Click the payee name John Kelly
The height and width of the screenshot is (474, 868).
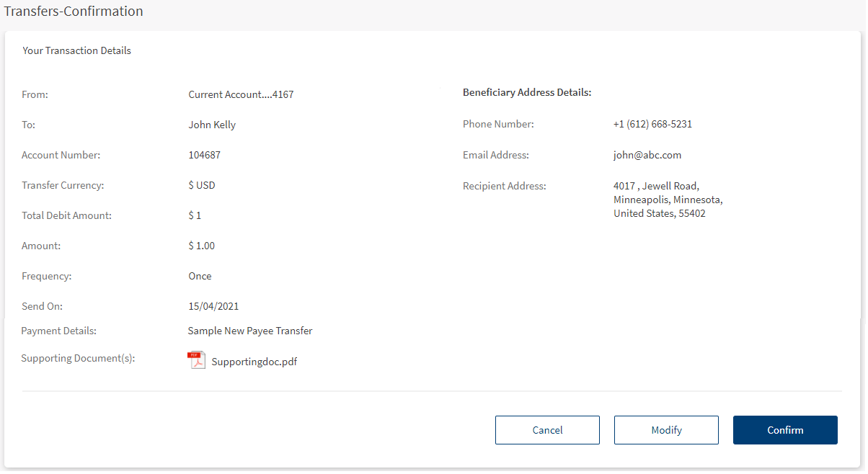[212, 125]
